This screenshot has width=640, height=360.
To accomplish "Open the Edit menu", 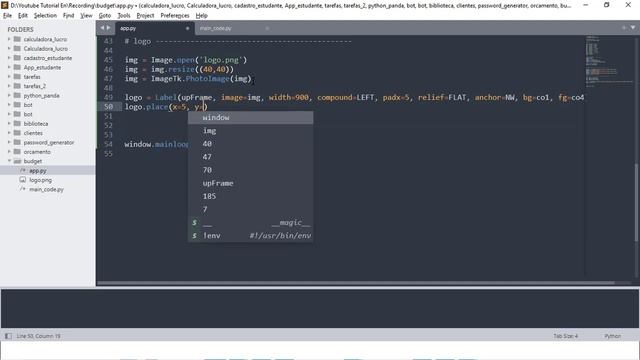I will [x=23, y=16].
